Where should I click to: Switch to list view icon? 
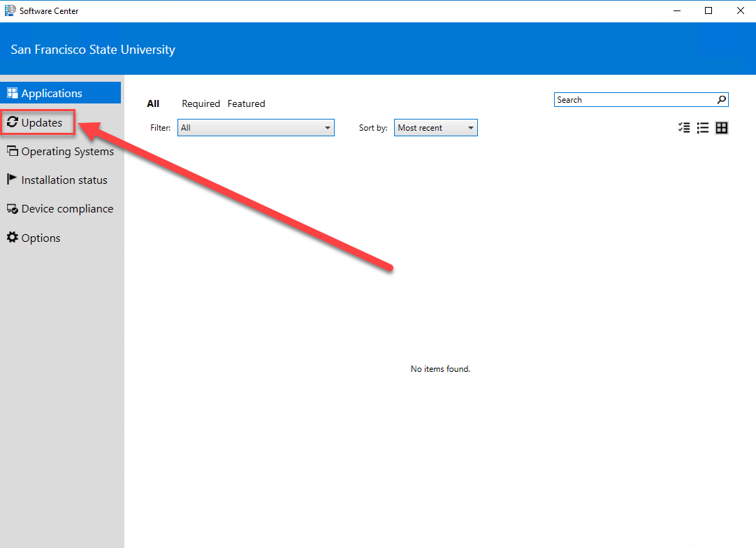click(703, 128)
